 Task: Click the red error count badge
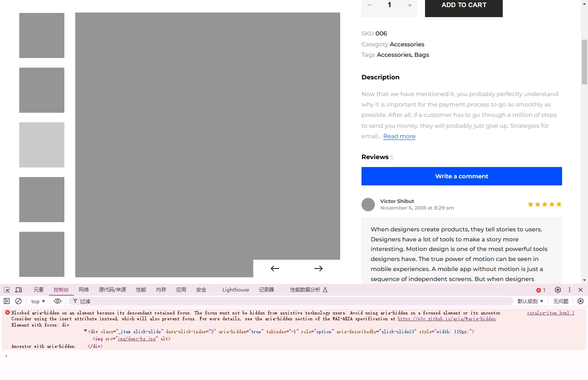click(541, 290)
